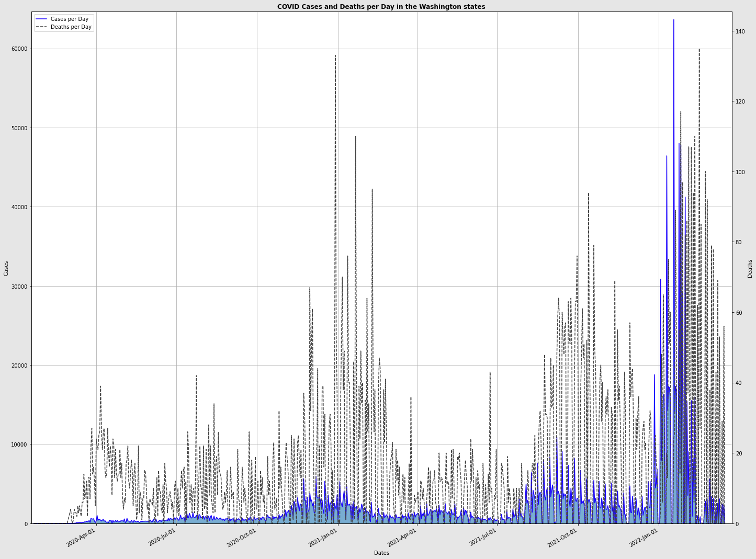
Task: Click the solid blue line legend sample
Action: [42, 19]
